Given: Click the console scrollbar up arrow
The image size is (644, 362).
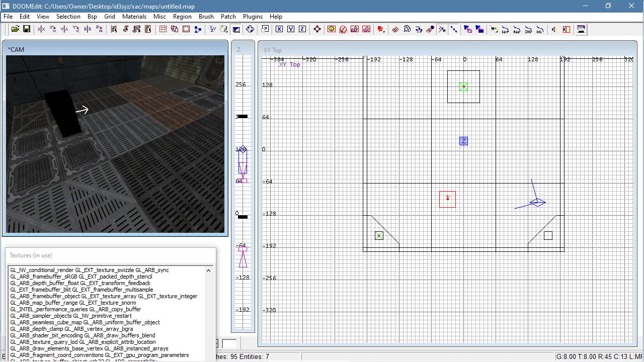Looking at the screenshot, I should 208,270.
